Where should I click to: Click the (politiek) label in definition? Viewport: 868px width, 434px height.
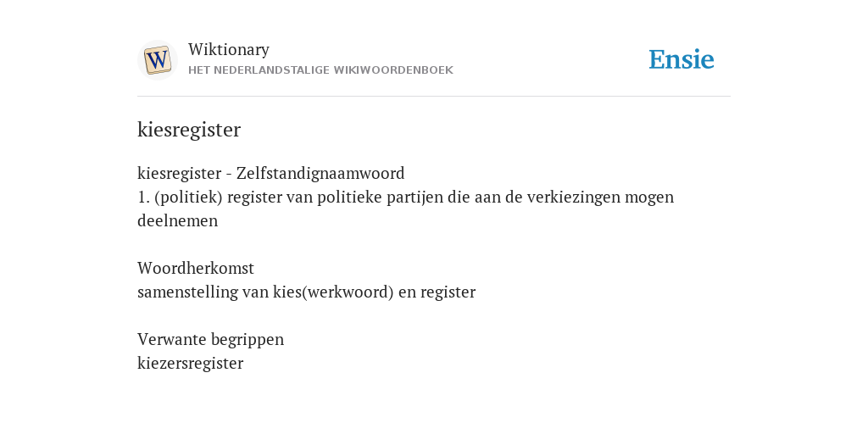click(189, 197)
